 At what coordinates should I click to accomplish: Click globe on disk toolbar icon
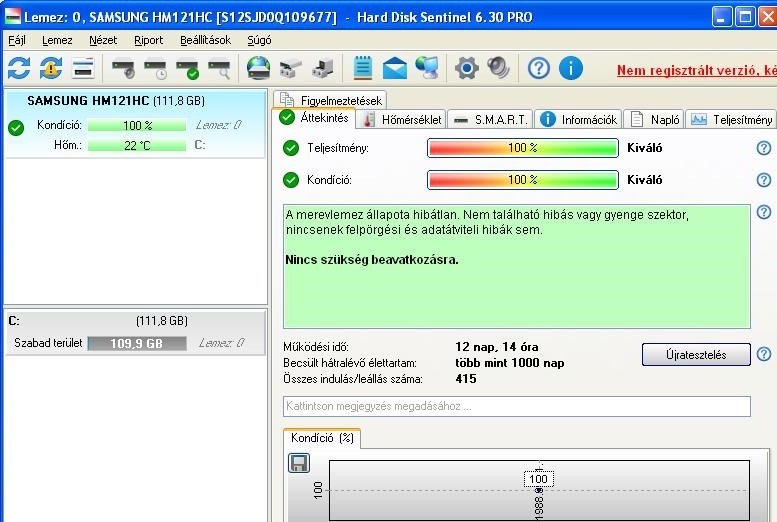tap(259, 68)
